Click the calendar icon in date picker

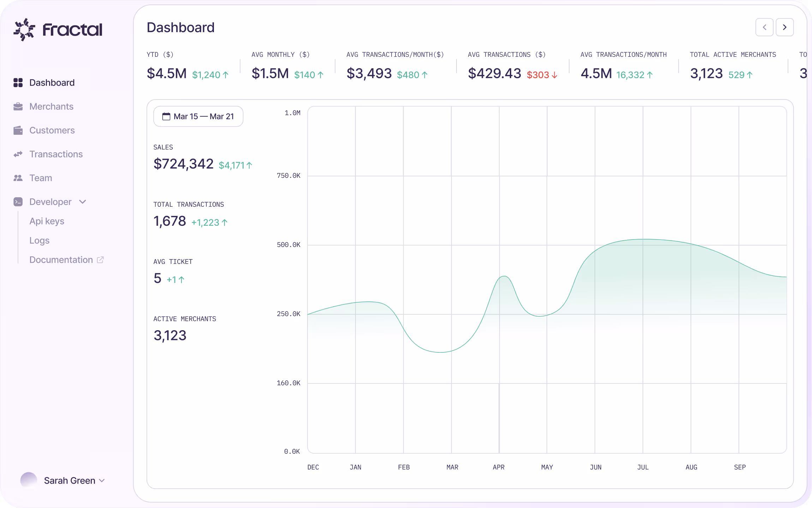tap(166, 116)
